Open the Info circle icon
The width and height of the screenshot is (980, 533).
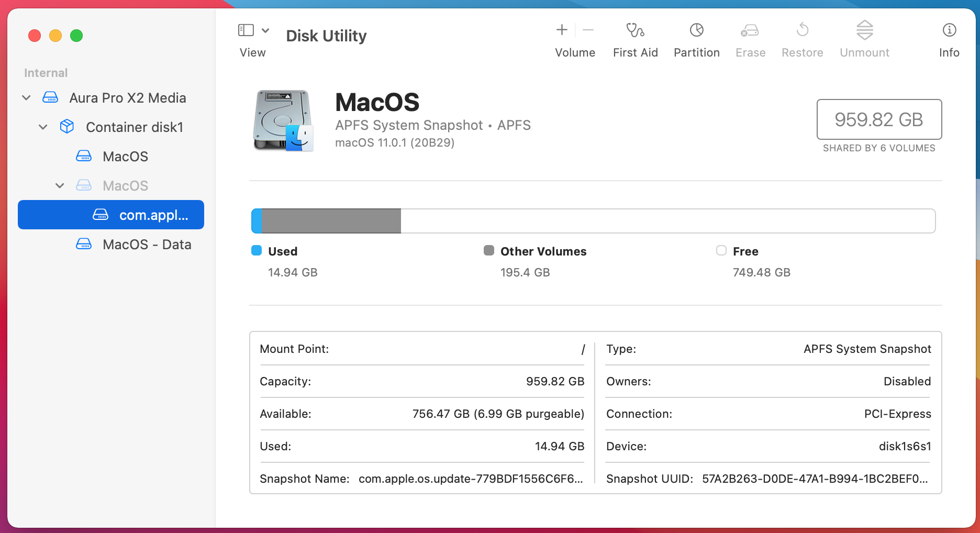pos(949,30)
